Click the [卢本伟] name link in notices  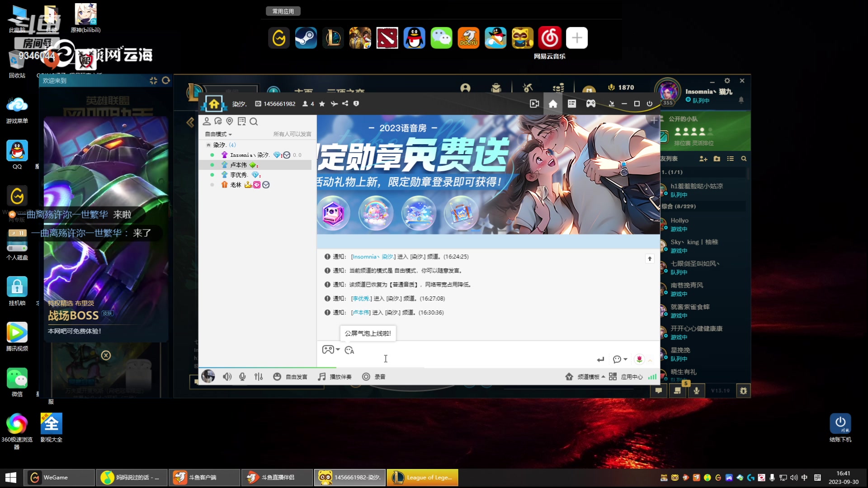361,313
